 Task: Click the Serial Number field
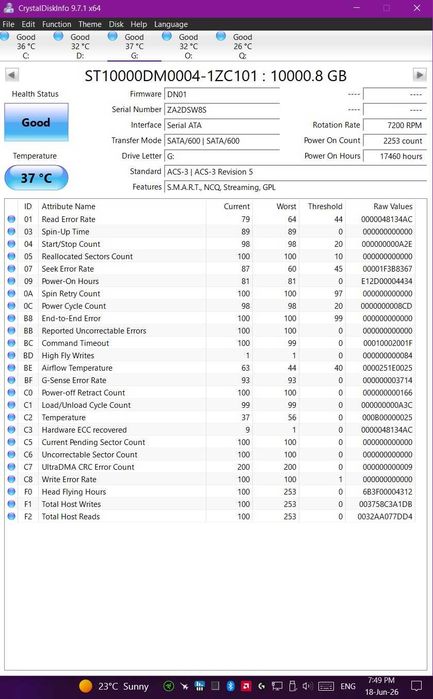tap(222, 110)
